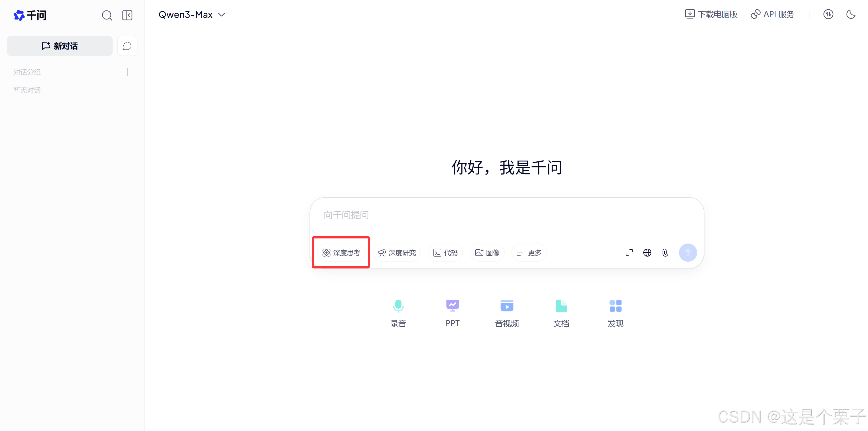Switch to dark mode moon icon
868x431 pixels.
pyautogui.click(x=850, y=14)
